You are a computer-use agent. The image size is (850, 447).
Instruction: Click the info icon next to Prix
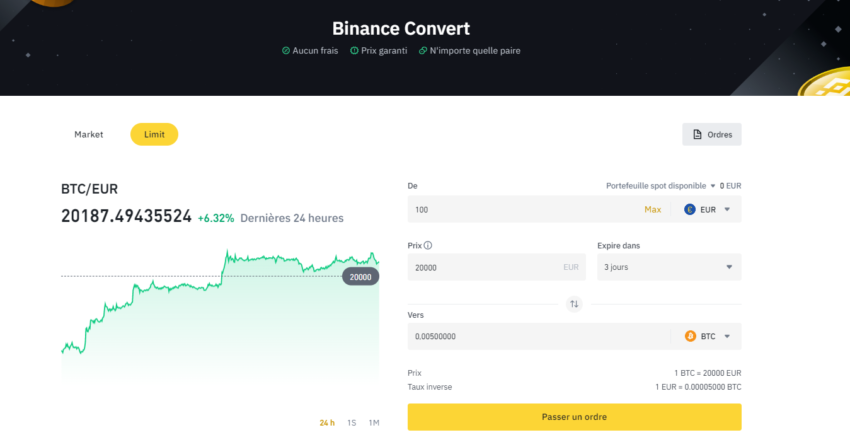pyautogui.click(x=429, y=245)
